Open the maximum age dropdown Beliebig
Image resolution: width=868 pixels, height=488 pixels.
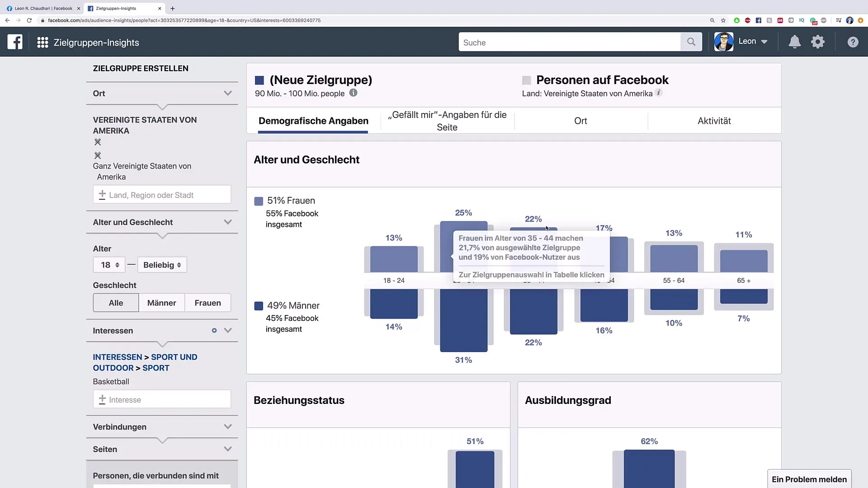click(162, 265)
